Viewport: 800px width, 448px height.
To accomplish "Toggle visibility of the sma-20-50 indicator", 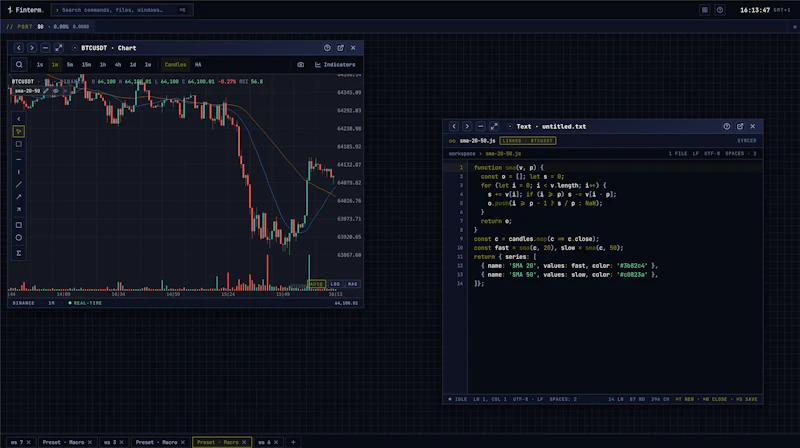I will click(x=56, y=91).
